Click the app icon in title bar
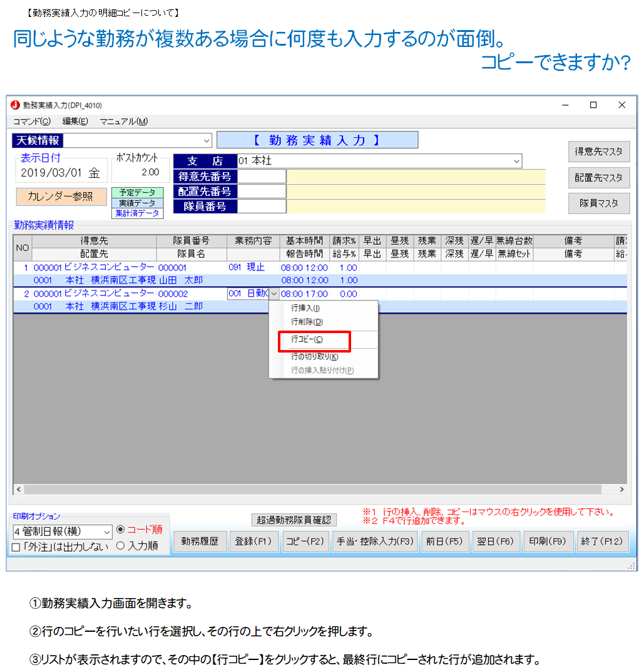Viewport: 644px width, 670px height. tap(16, 105)
